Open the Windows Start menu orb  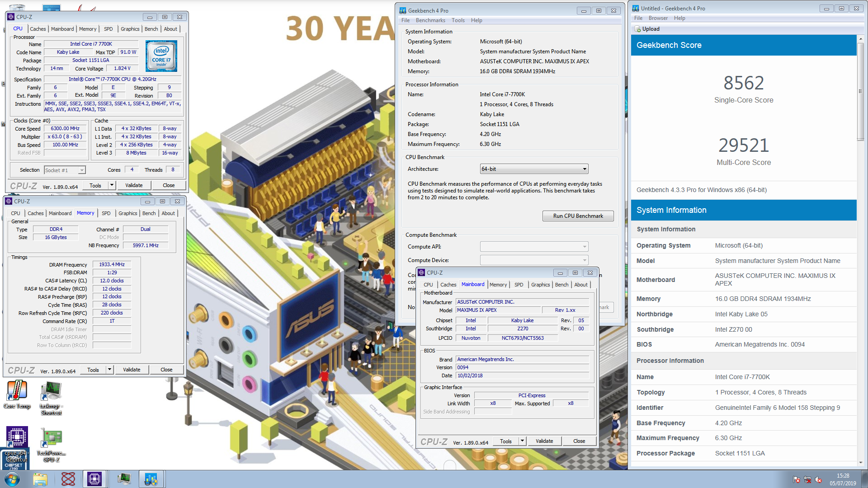click(12, 479)
